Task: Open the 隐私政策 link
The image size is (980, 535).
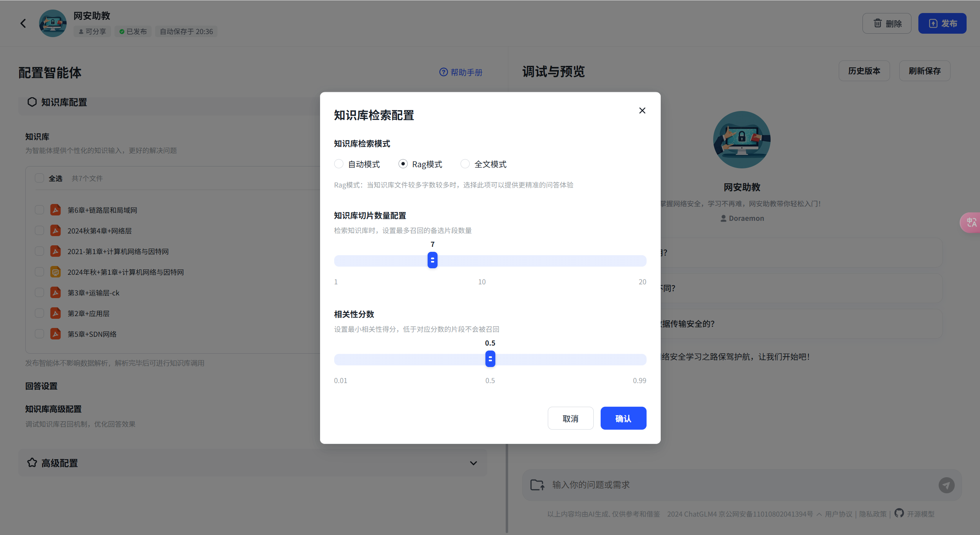Action: [873, 514]
